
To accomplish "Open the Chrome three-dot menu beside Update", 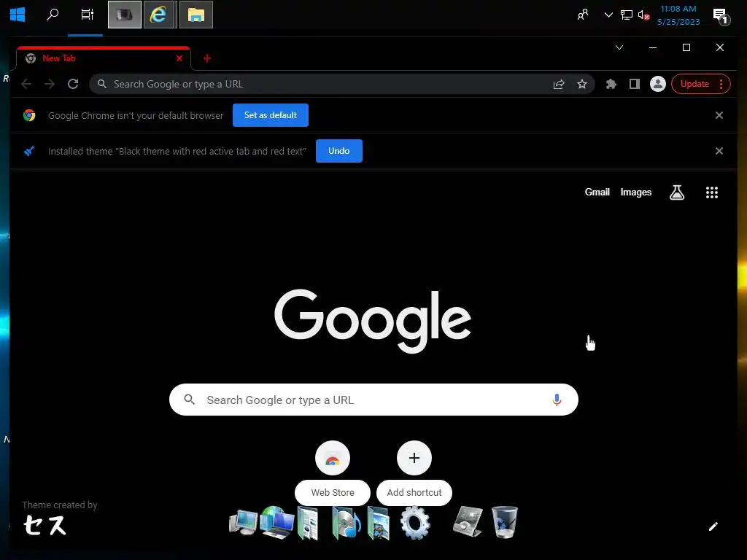I will pos(721,85).
